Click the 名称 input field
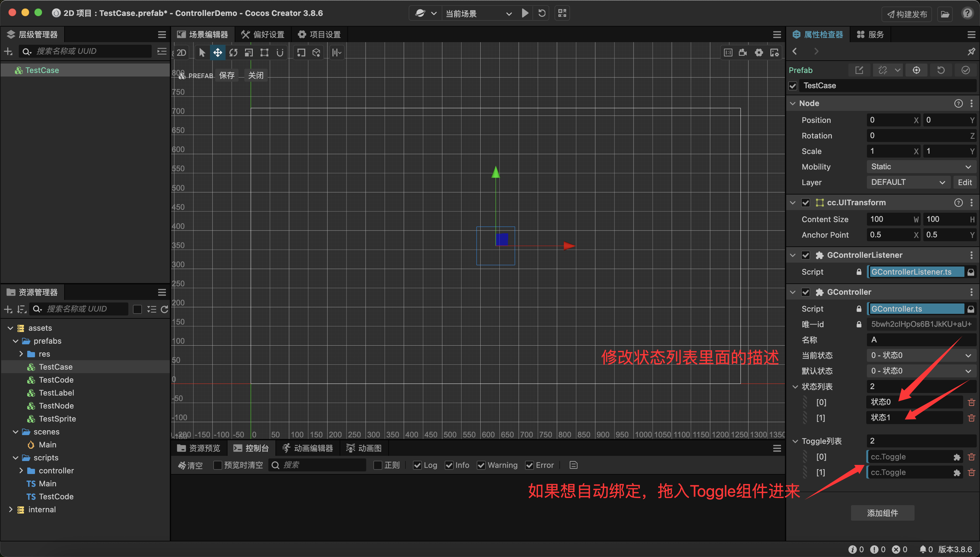This screenshot has width=980, height=557. (921, 340)
